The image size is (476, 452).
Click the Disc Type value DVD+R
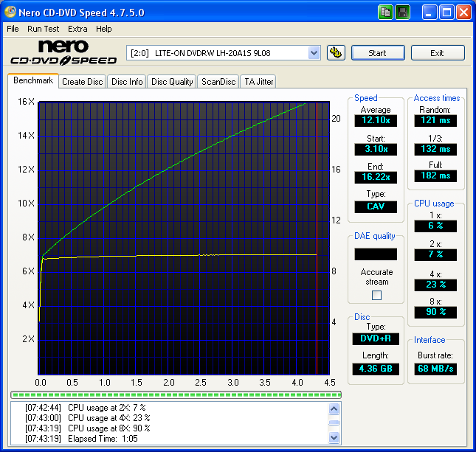376,339
